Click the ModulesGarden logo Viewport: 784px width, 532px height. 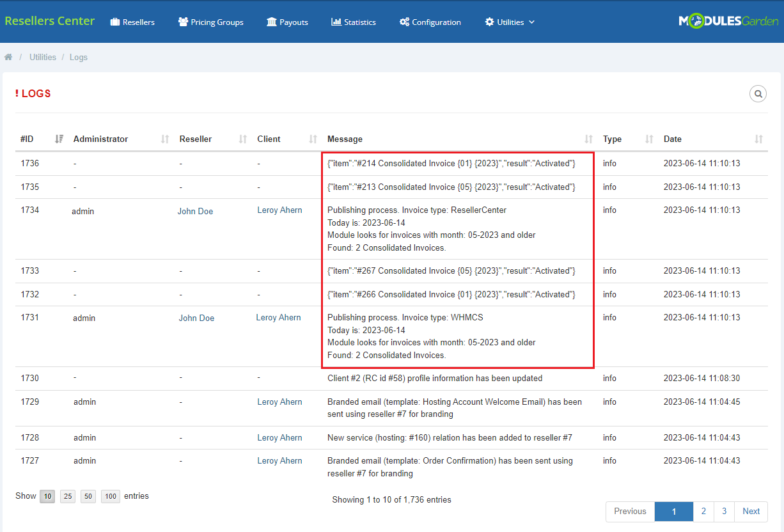728,21
